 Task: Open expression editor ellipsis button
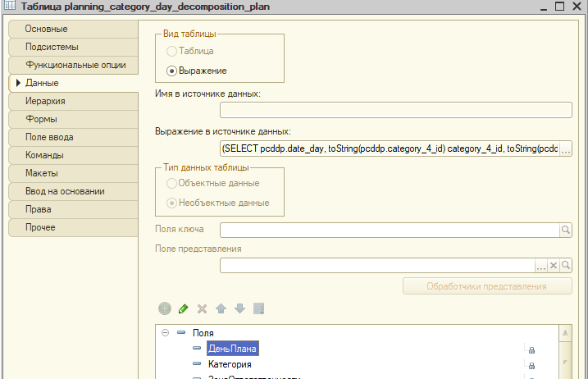[566, 148]
